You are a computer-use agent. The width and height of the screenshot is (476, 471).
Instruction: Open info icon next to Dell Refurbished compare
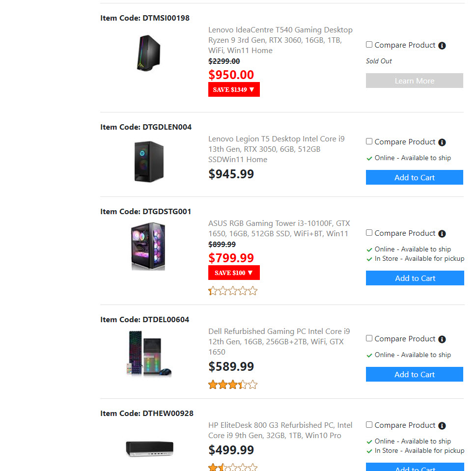(442, 339)
